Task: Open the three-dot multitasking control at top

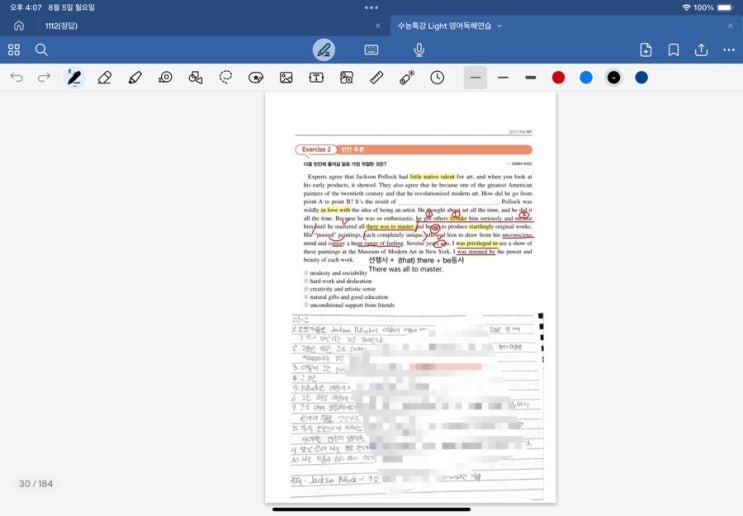Action: 372,8
